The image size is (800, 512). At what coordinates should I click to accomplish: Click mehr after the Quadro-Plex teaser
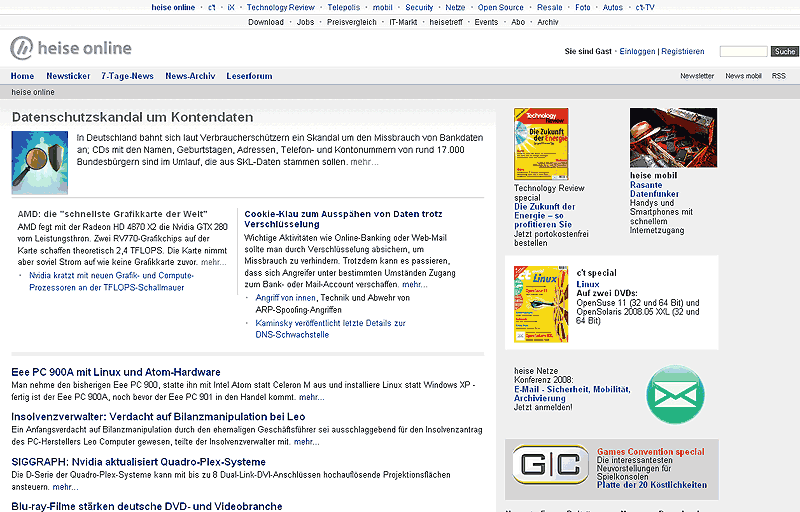click(65, 487)
